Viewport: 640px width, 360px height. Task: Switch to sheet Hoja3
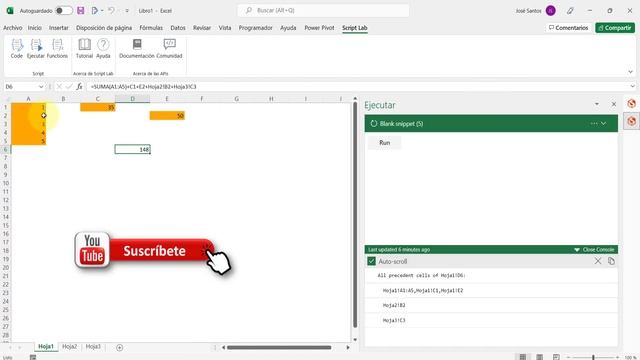[93, 347]
